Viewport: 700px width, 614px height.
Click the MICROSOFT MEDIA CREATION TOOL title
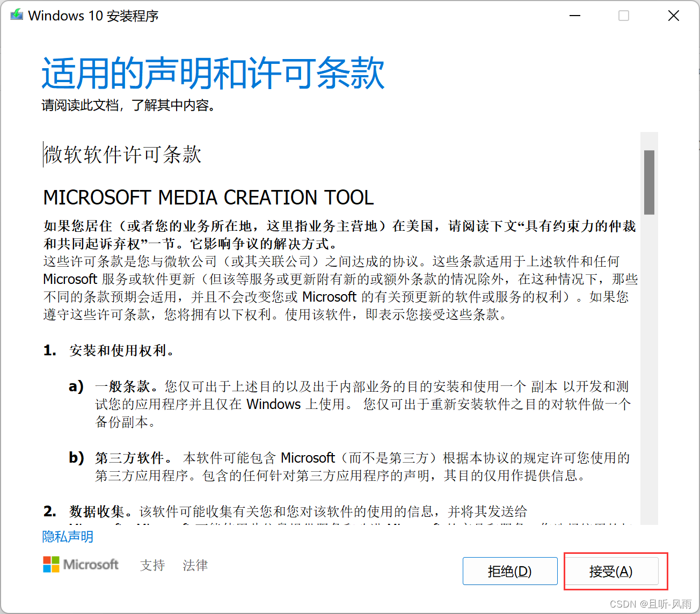(208, 198)
